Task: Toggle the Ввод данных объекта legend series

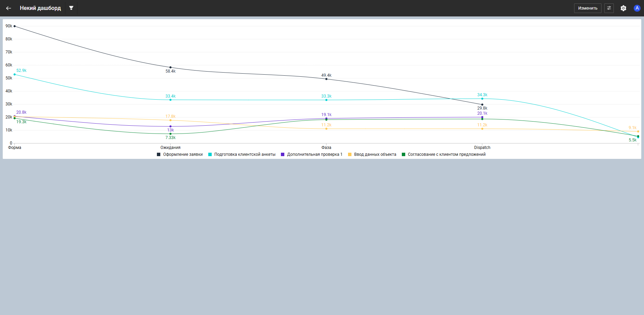Action: [372, 154]
